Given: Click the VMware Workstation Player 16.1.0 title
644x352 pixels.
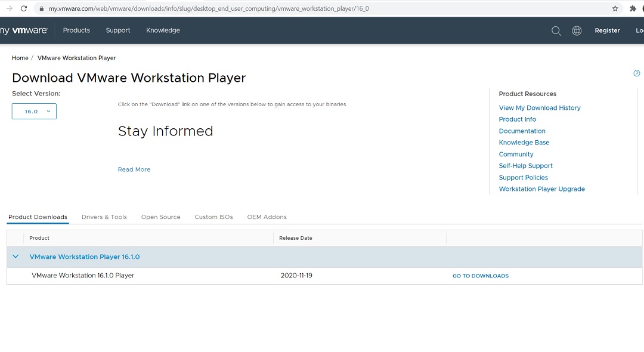Looking at the screenshot, I should click(85, 257).
